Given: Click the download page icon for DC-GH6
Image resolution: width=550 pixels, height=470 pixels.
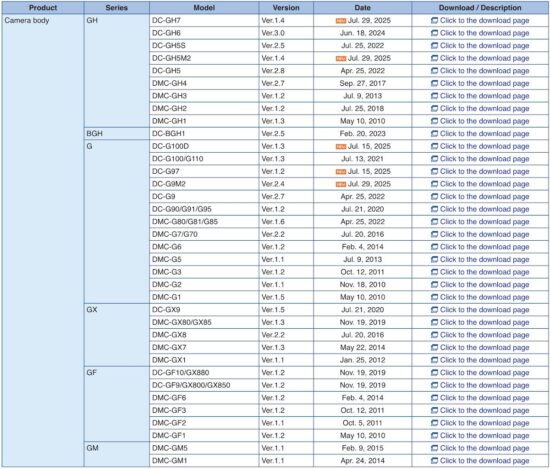Looking at the screenshot, I should point(434,33).
